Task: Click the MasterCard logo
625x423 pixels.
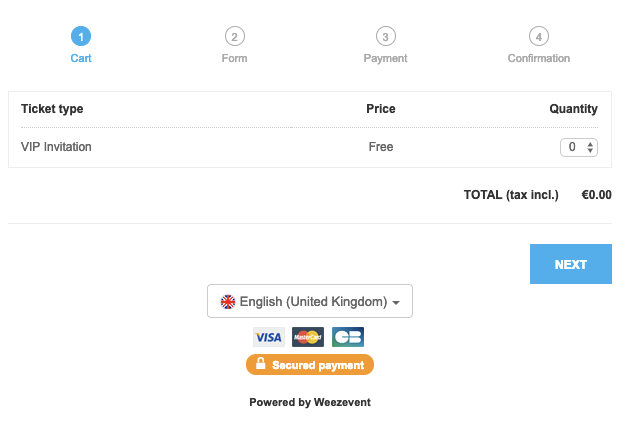Action: [308, 337]
